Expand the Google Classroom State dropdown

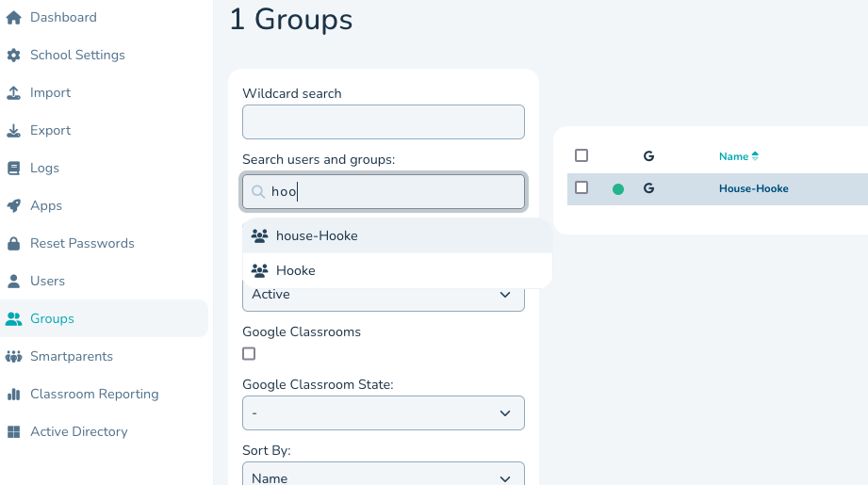click(383, 413)
